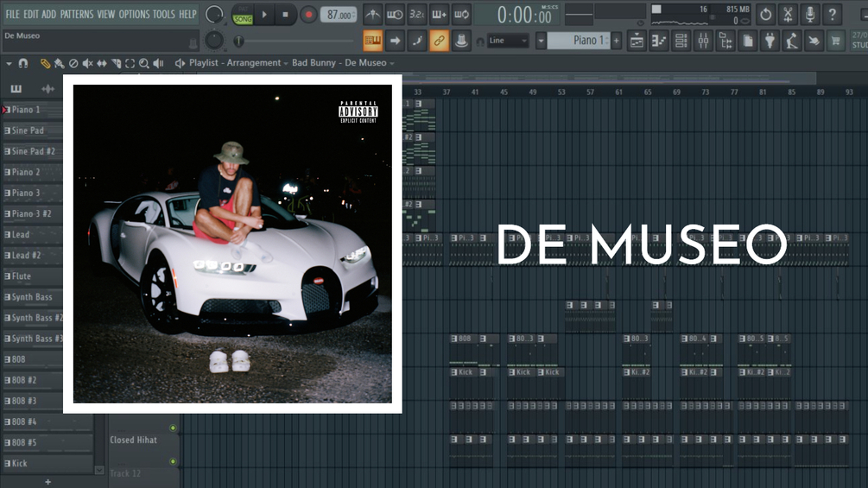The width and height of the screenshot is (868, 488).
Task: Click the picker panel audio waveform icon
Action: (48, 88)
